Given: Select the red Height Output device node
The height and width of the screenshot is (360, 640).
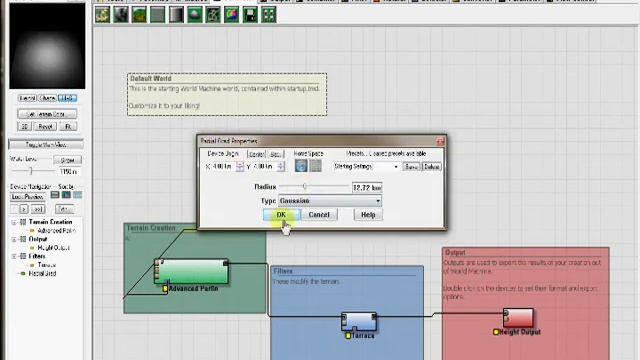Looking at the screenshot, I should [x=518, y=318].
